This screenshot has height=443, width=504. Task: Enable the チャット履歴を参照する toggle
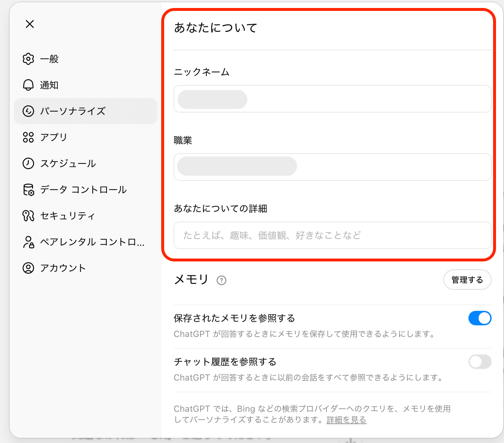pos(480,362)
